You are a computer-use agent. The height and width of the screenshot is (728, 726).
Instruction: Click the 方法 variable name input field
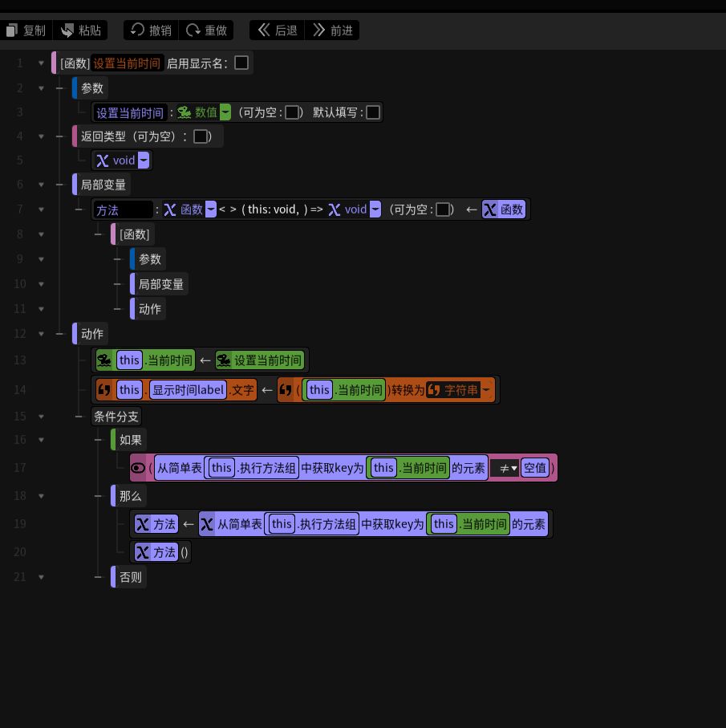(x=123, y=209)
